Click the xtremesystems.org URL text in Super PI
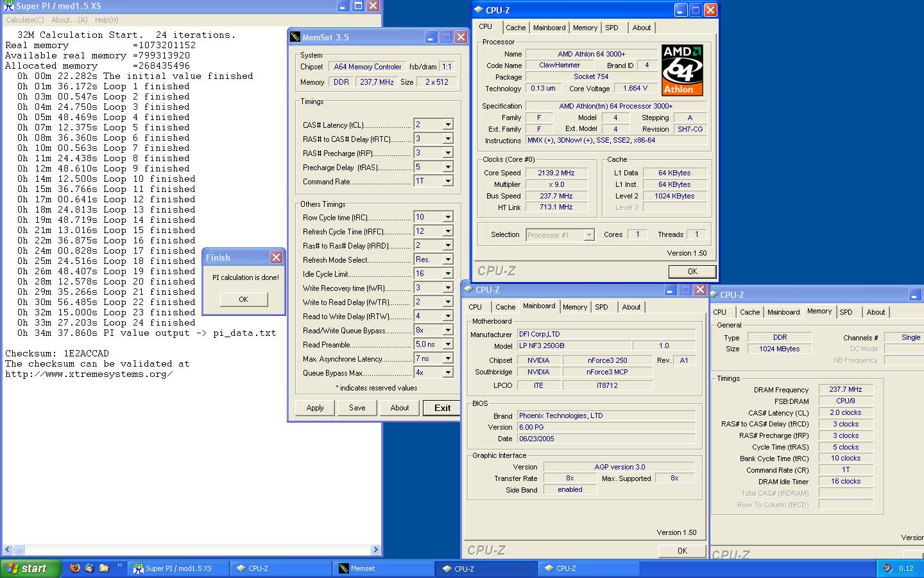Image resolution: width=924 pixels, height=578 pixels. [x=89, y=374]
